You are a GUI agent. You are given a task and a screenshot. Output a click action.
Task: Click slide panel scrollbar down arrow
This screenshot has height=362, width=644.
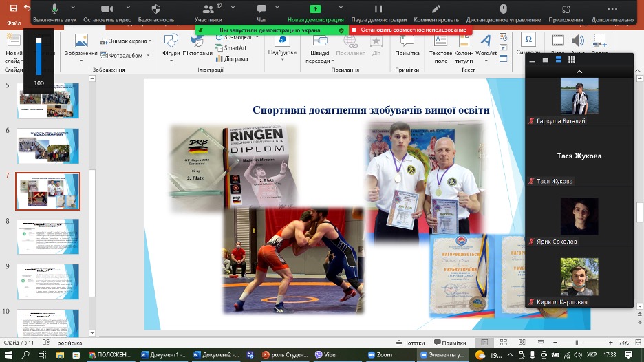[x=92, y=333]
